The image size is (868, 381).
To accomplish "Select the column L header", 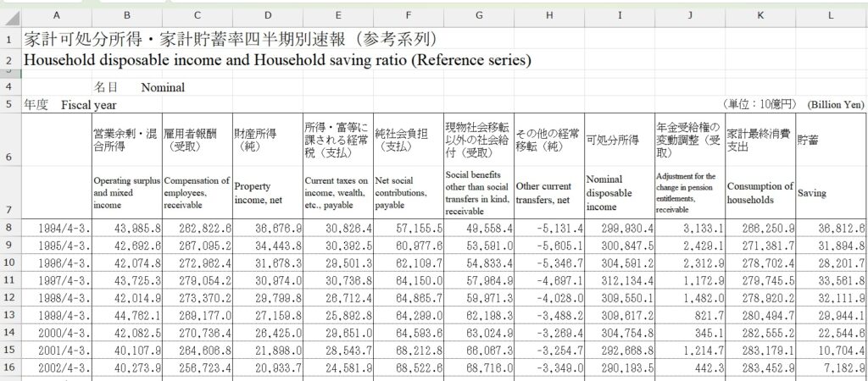I will point(831,16).
